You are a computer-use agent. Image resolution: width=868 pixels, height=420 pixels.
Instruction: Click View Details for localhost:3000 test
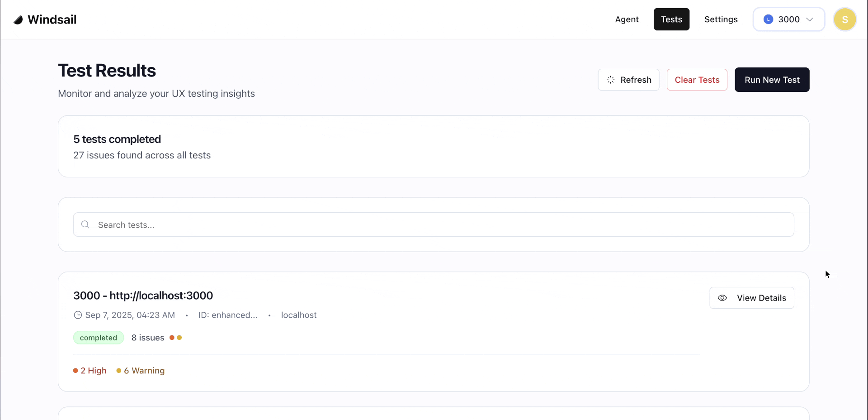coord(751,298)
